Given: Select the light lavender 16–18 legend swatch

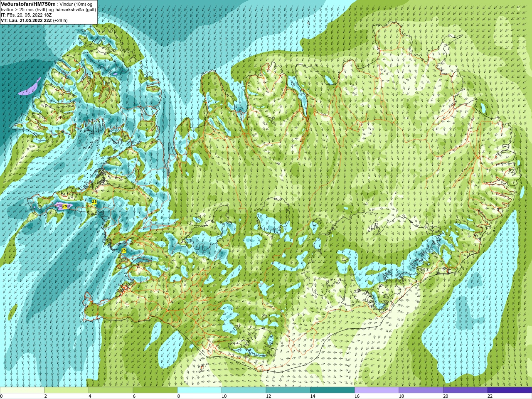Looking at the screenshot, I should pyautogui.click(x=377, y=390).
